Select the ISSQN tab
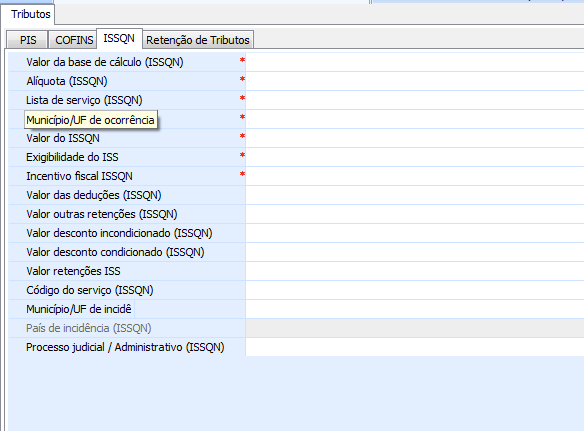The width and height of the screenshot is (584, 431). 119,38
